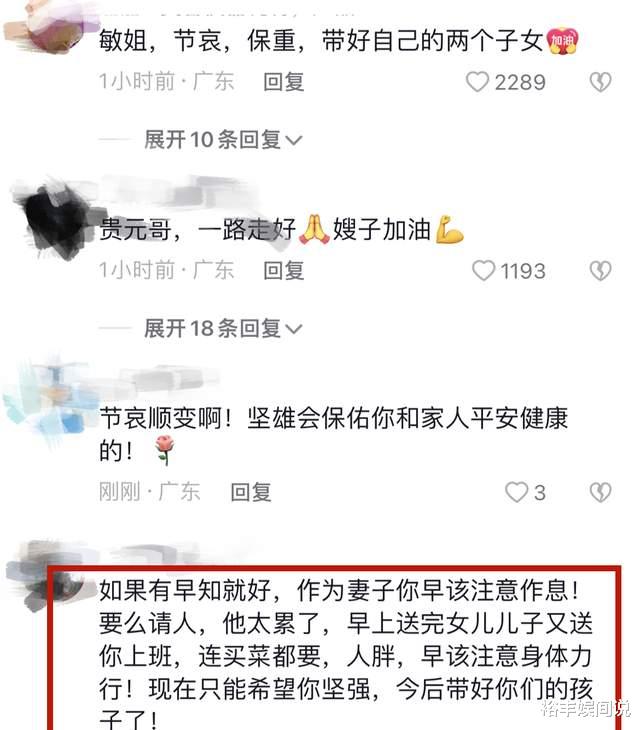Dislike the 敏姐 节哀 comment
This screenshot has width=640, height=730.
coord(600,82)
